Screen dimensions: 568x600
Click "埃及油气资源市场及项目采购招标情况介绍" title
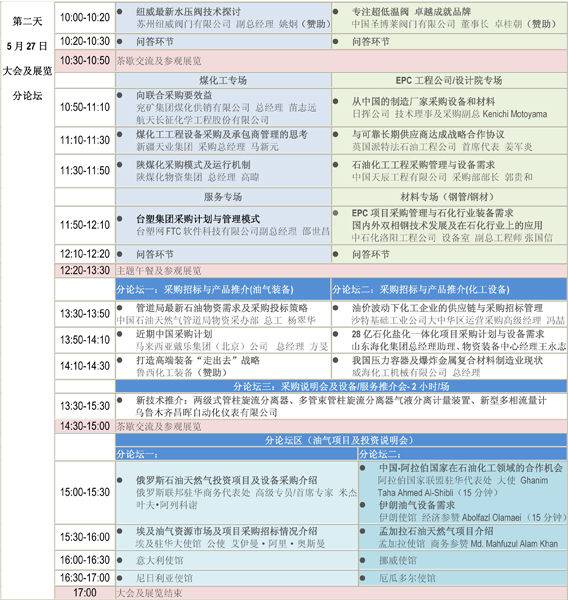[227, 531]
